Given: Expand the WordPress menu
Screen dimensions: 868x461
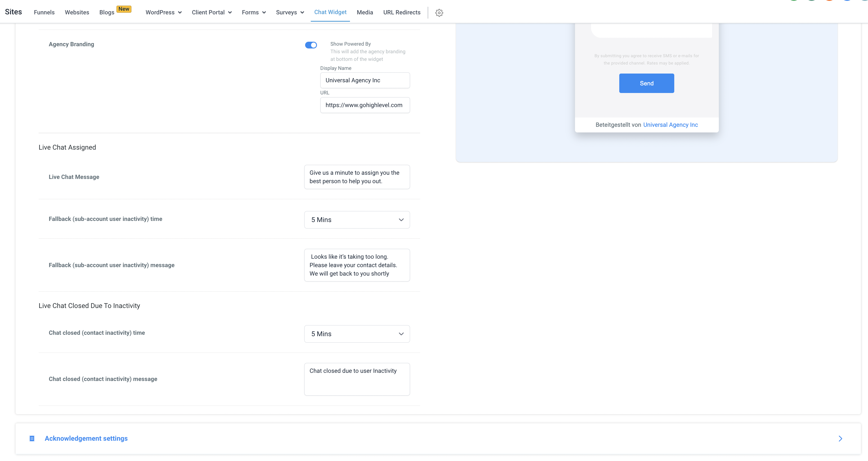Looking at the screenshot, I should pos(164,12).
